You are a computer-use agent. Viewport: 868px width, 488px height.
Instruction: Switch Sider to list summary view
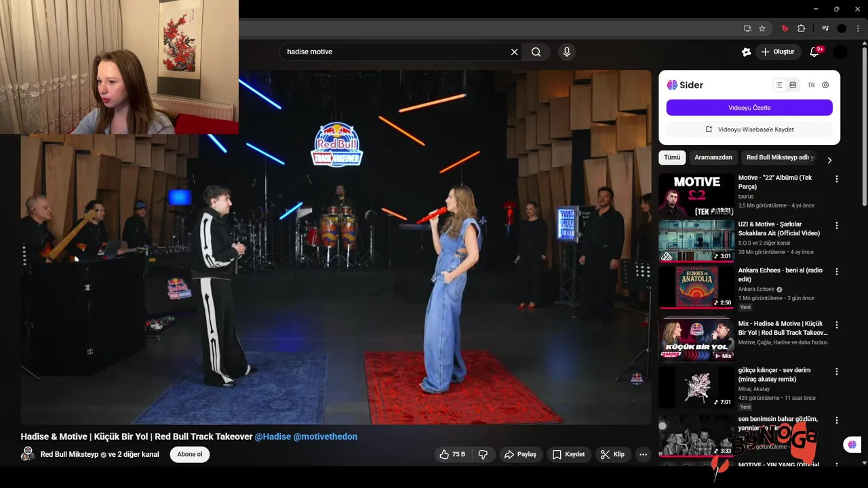tap(779, 85)
